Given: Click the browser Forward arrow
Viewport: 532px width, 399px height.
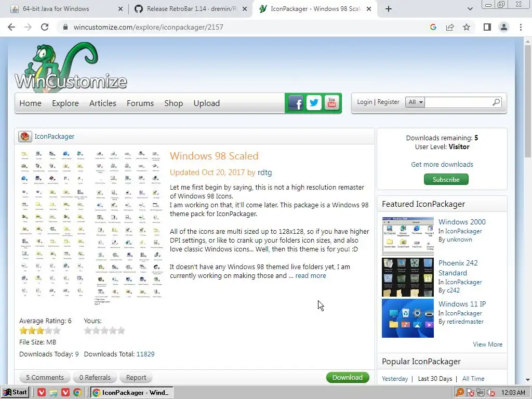Looking at the screenshot, I should (28, 27).
